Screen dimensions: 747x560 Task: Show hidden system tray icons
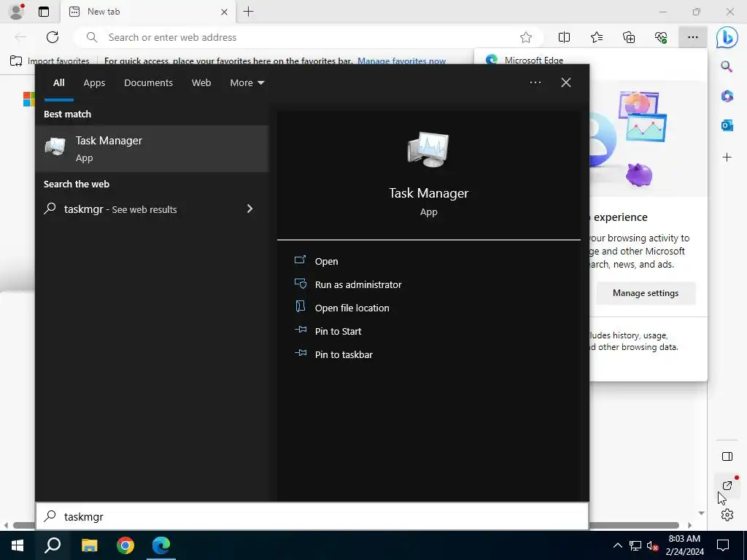coord(617,545)
